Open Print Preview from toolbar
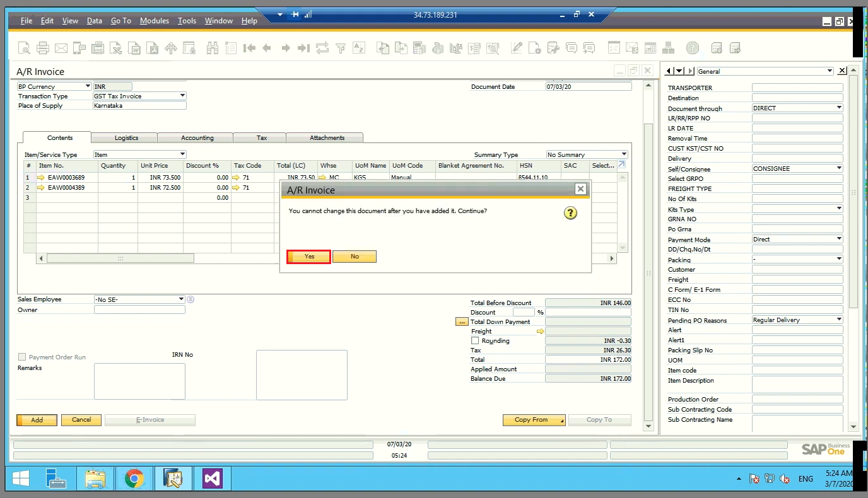The width and height of the screenshot is (868, 498). (x=24, y=48)
